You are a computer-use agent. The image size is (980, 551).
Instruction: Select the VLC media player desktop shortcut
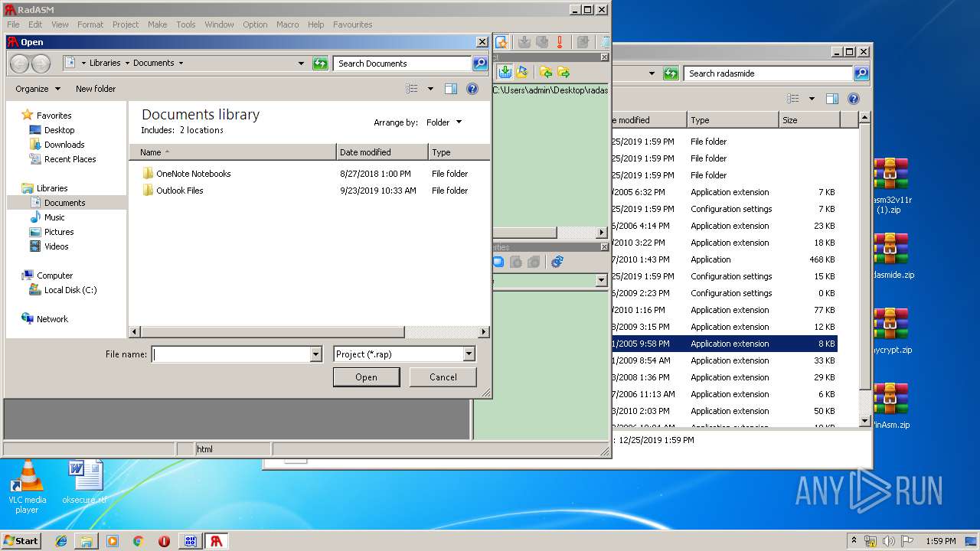click(x=28, y=487)
